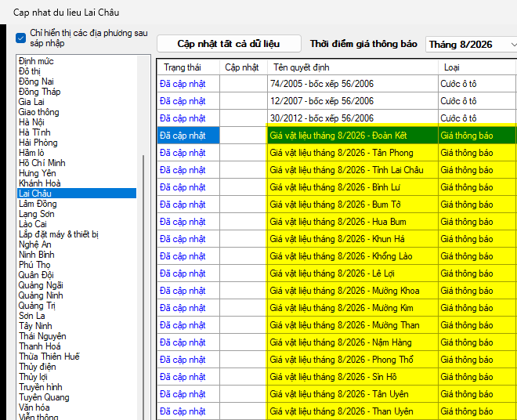Pick Quảng Ninh from the list

pyautogui.click(x=41, y=295)
